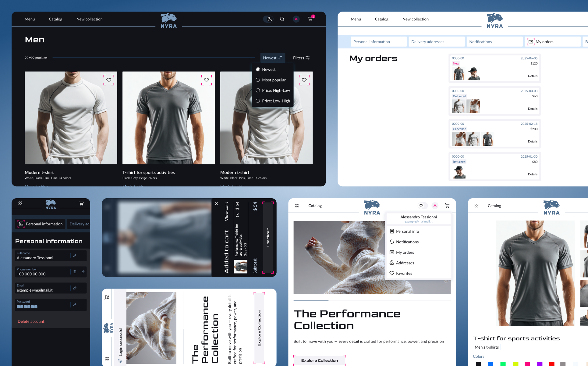
Task: Open grid menu icon in mobile dark header
Action: coord(20,203)
